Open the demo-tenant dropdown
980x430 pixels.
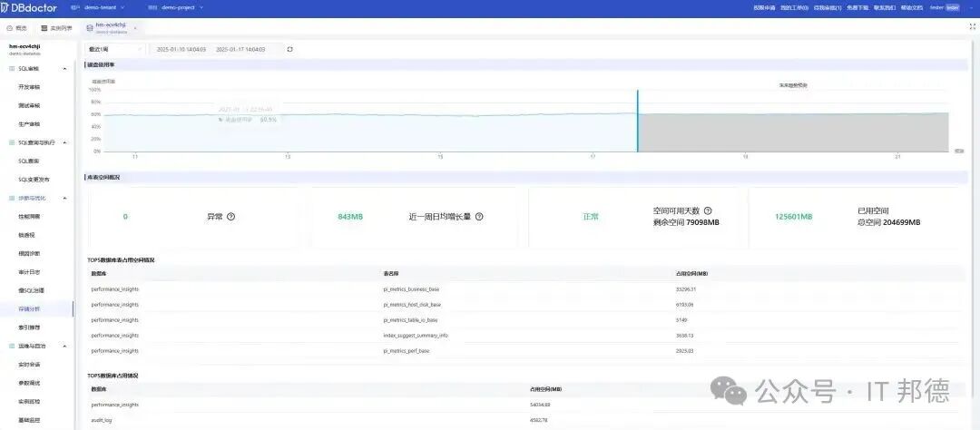pyautogui.click(x=103, y=8)
